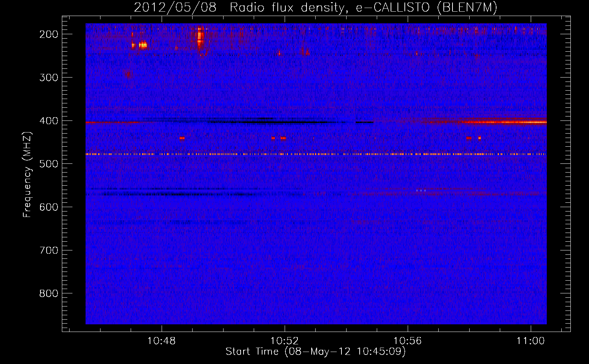Screen dimensions: 589x364
Task: Click the 11:00 time tick label
Action: pyautogui.click(x=531, y=341)
